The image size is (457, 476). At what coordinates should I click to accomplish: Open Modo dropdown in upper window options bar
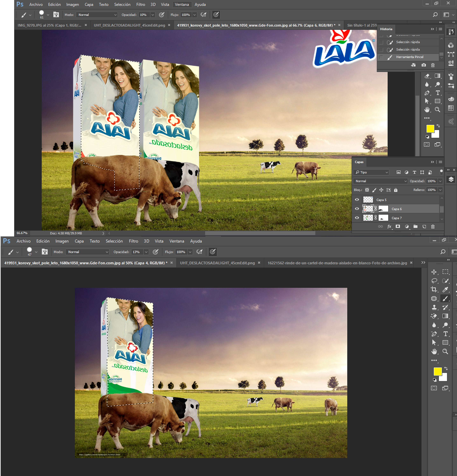coord(97,15)
